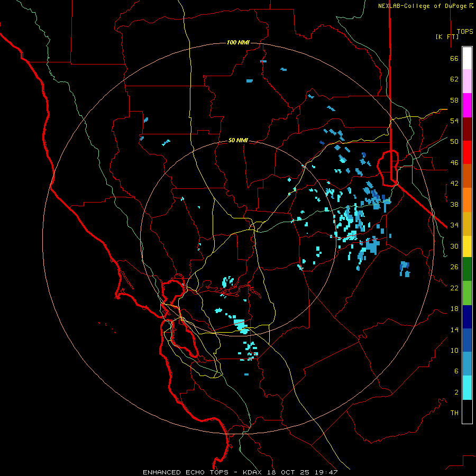This screenshot has width=476, height=476.
Task: Click the yellow 34 kft legend swatch
Action: pos(467,246)
